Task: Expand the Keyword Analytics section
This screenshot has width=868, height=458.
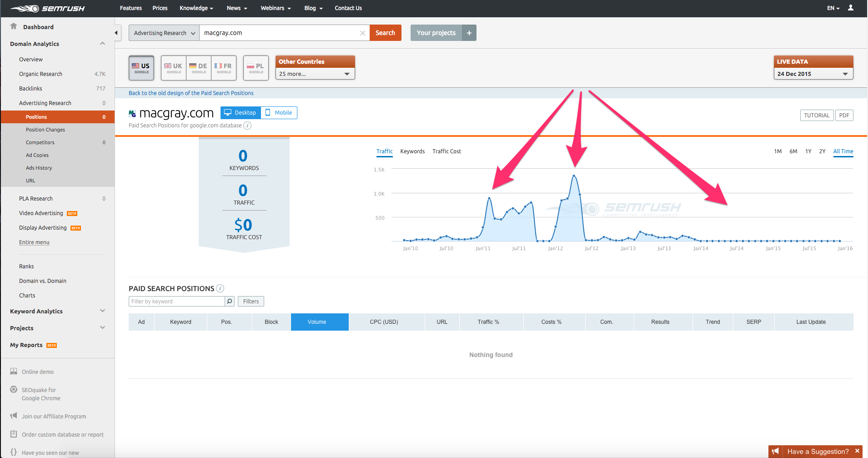Action: coord(102,311)
